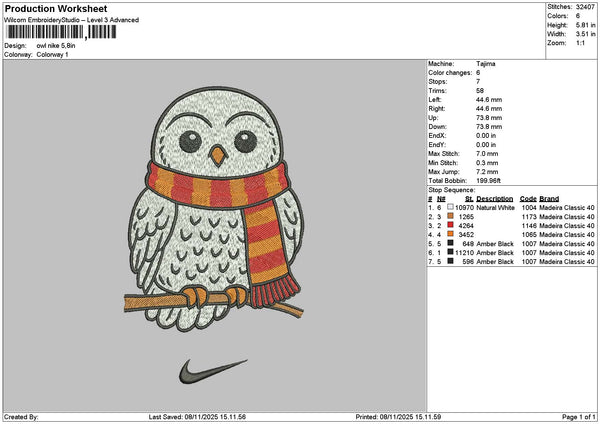Click the 'Page 1 of 1' footer text

579,417
